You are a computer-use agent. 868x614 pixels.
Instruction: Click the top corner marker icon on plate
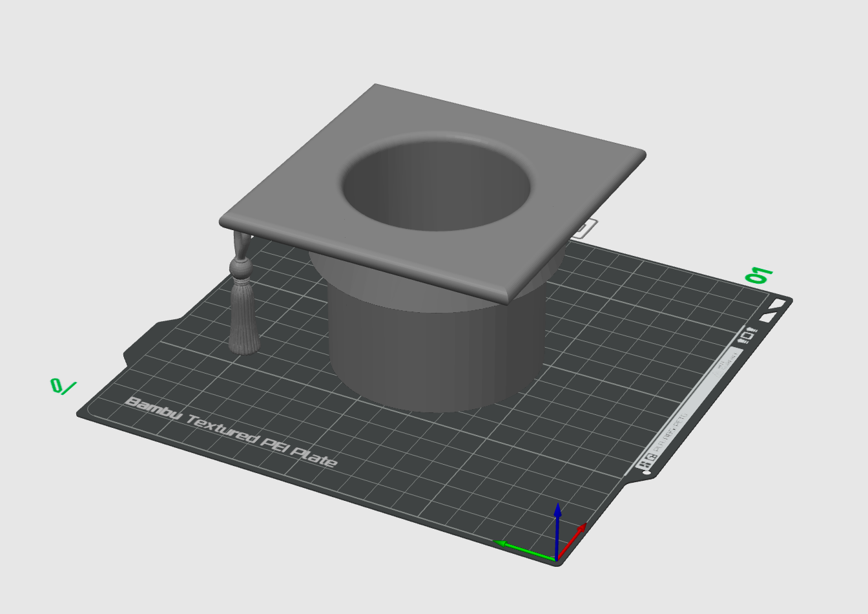[777, 304]
